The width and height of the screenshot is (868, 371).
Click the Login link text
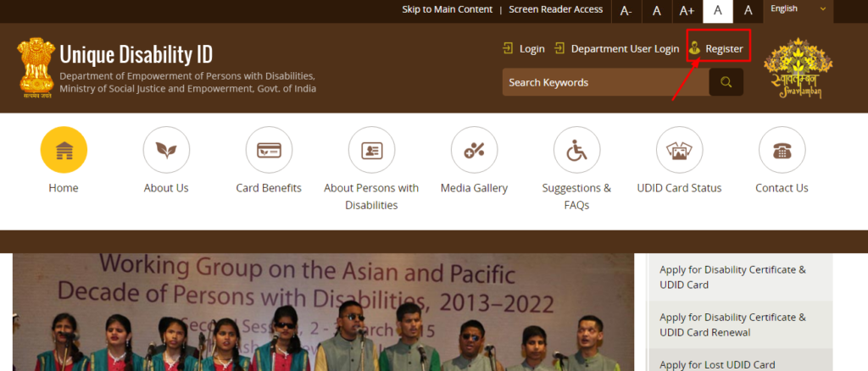532,48
